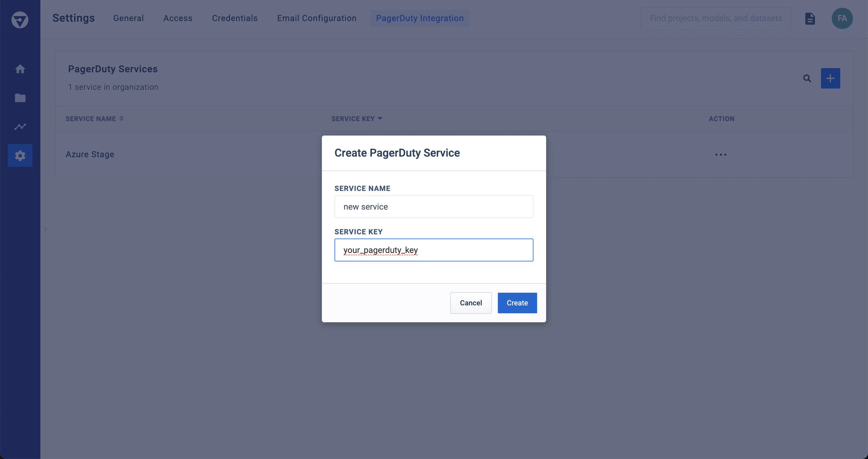
Task: Click the Fiddler logo in sidebar
Action: (20, 20)
